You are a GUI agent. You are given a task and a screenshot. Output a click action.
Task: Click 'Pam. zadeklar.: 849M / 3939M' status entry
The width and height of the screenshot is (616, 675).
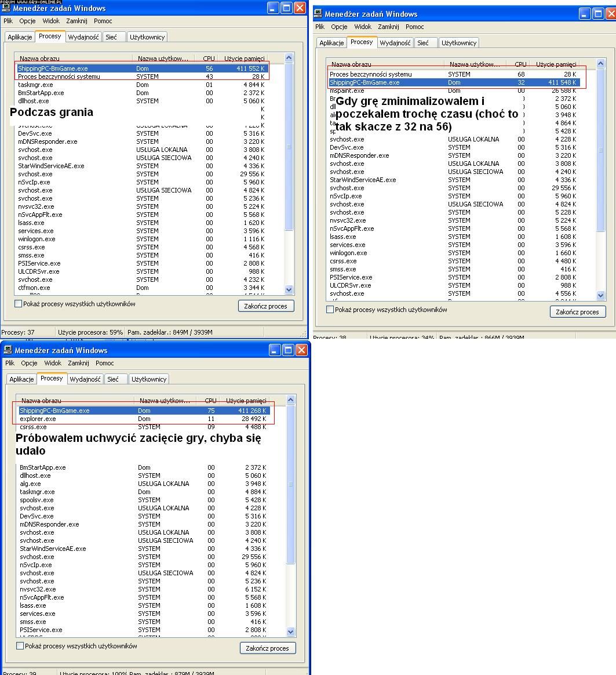(170, 332)
